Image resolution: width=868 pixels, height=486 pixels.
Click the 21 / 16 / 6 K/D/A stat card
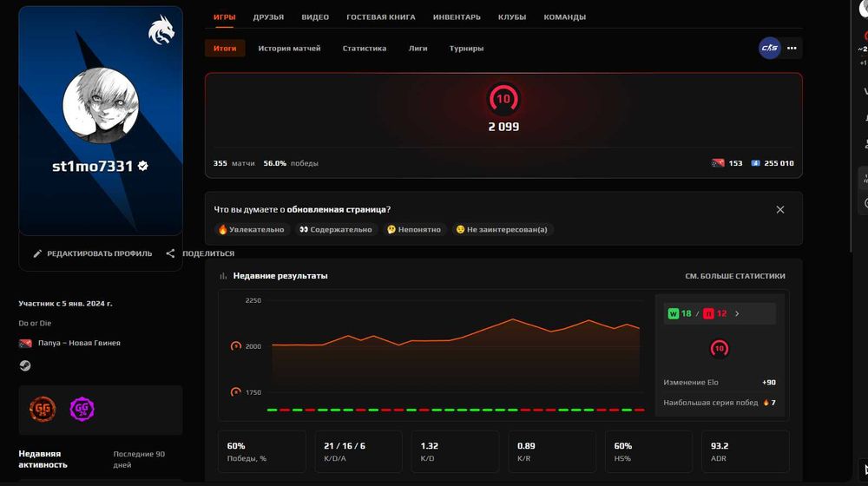358,451
